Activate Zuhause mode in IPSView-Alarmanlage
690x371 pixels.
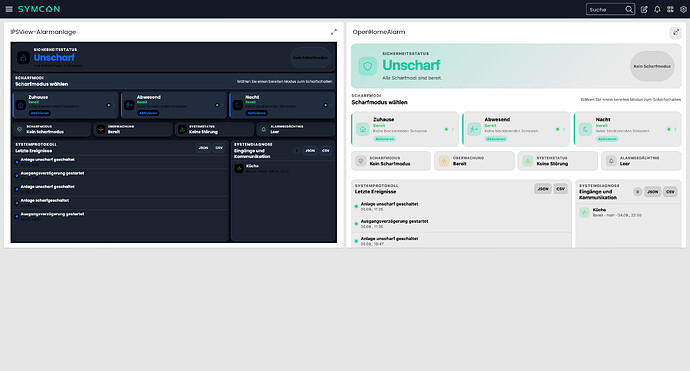coord(40,113)
